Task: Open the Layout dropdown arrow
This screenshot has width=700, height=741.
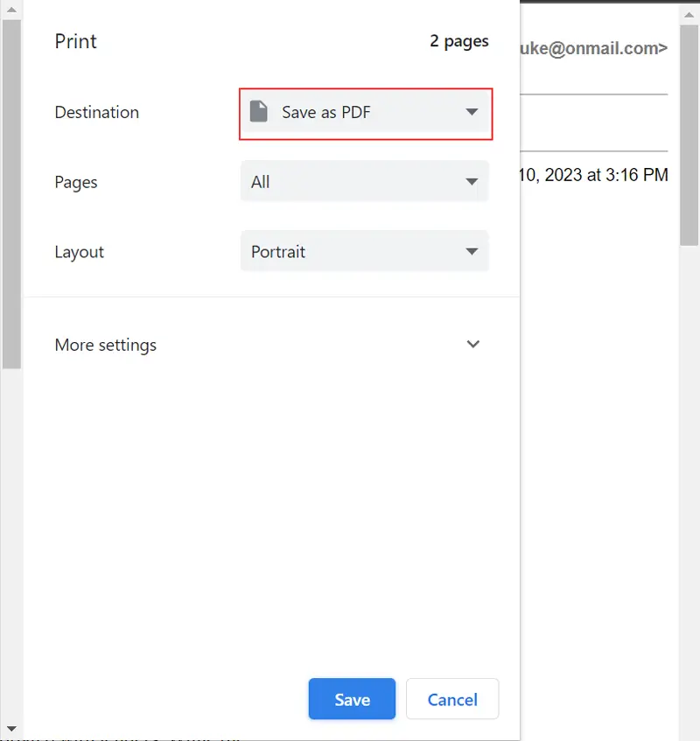Action: pyautogui.click(x=472, y=252)
